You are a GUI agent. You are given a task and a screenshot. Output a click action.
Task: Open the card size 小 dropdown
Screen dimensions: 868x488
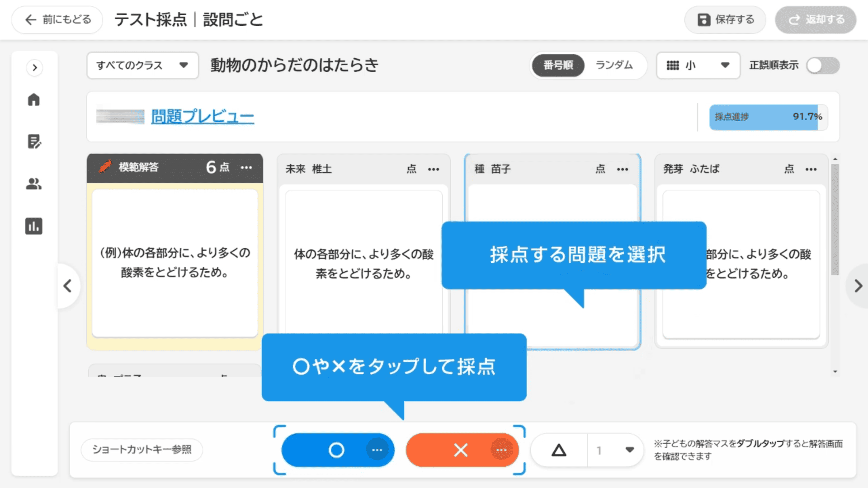point(698,66)
